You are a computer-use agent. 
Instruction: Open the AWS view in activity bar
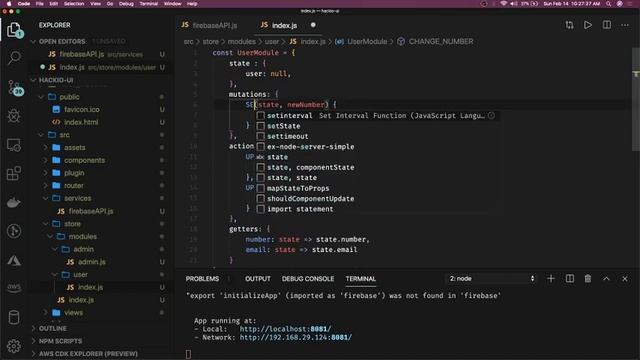(14, 288)
